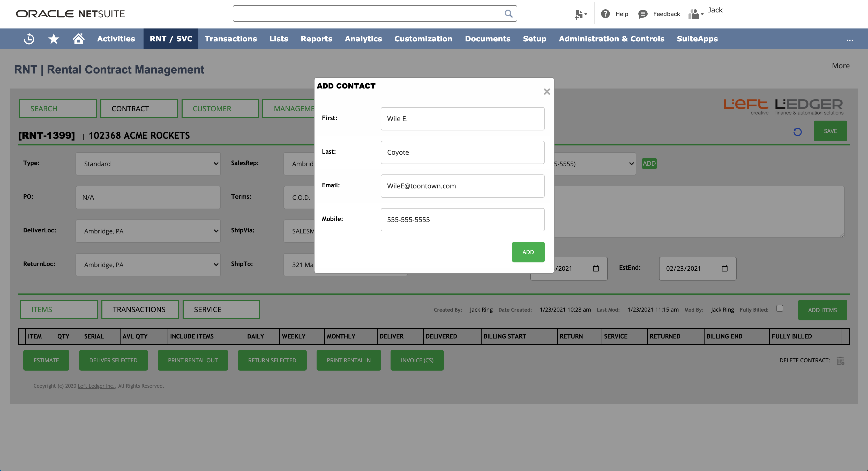This screenshot has width=868, height=471.
Task: Click the EstEnd date field
Action: 698,268
